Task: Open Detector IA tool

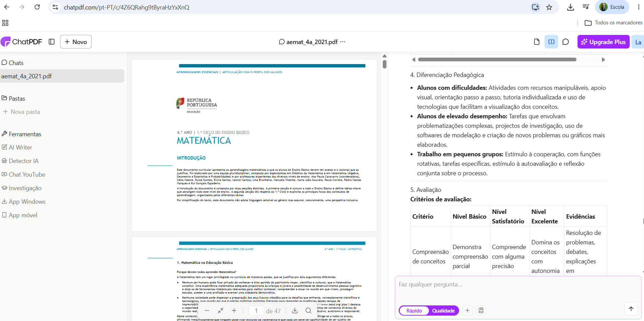Action: click(x=20, y=161)
